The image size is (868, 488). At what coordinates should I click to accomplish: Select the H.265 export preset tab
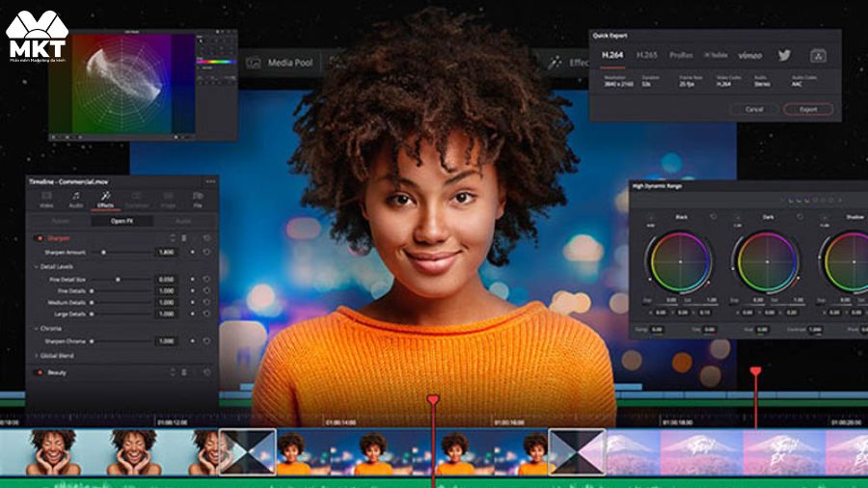coord(646,55)
